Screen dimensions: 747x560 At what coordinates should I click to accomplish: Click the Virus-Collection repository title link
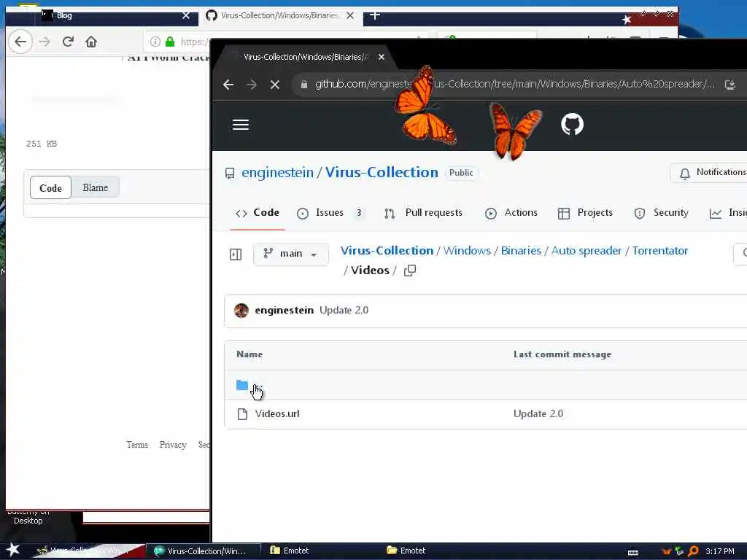(x=382, y=172)
